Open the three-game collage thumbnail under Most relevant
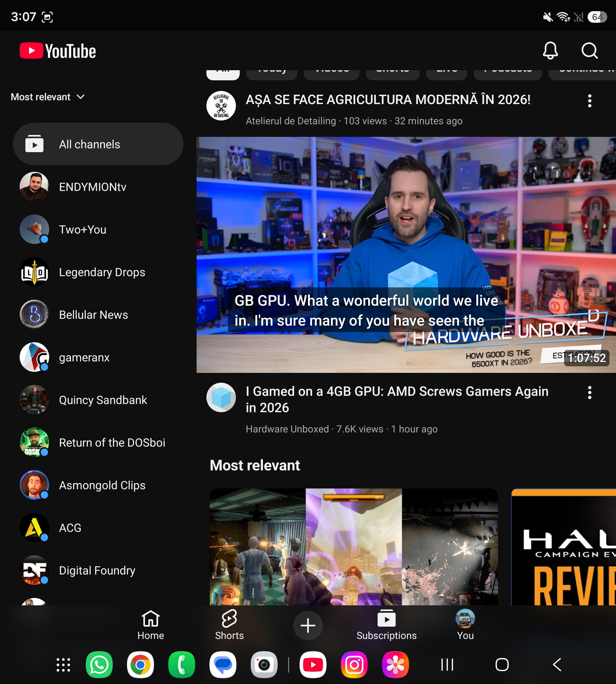Image resolution: width=616 pixels, height=684 pixels. (354, 547)
